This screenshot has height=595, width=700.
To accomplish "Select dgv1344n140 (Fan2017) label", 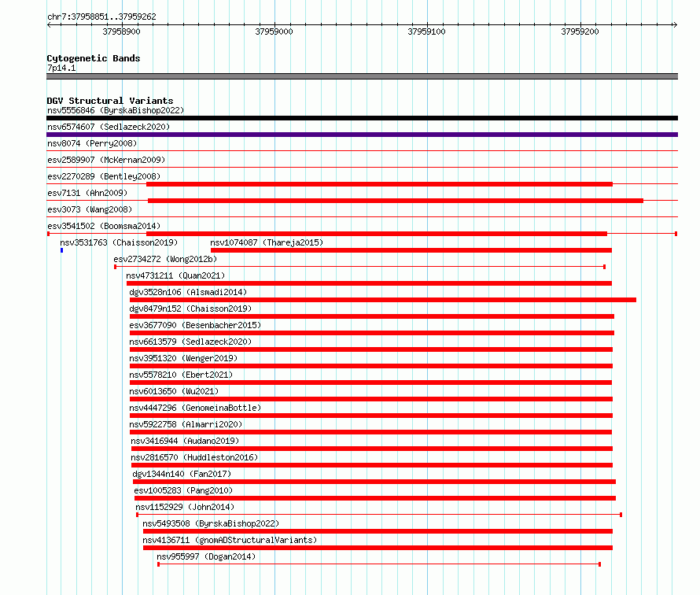I will [182, 474].
